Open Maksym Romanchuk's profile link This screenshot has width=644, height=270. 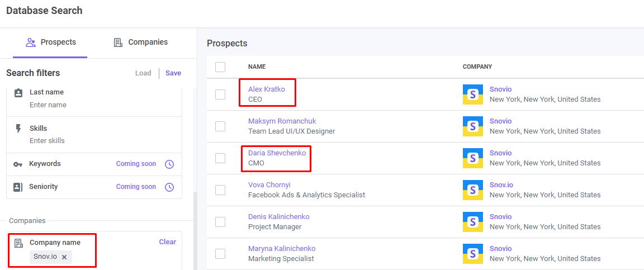click(282, 121)
